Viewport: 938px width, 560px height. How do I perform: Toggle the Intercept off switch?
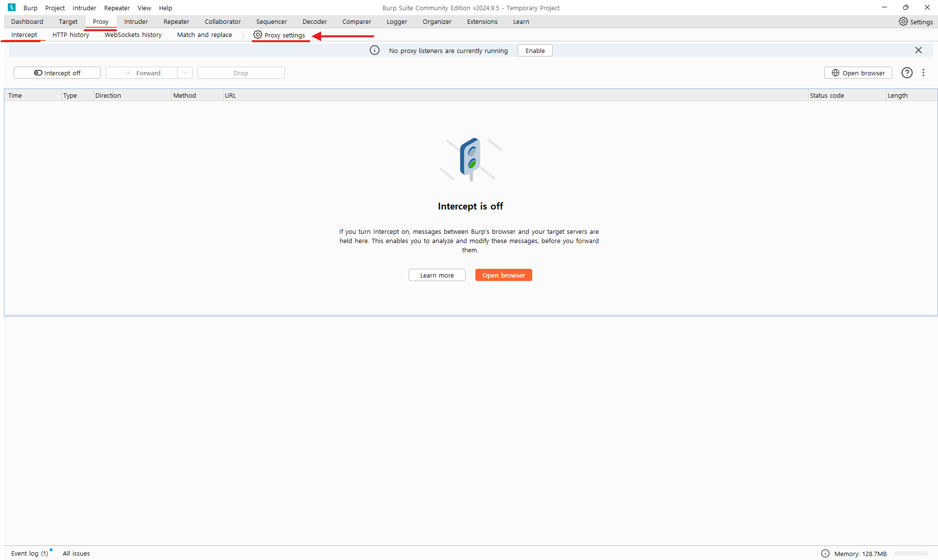57,73
